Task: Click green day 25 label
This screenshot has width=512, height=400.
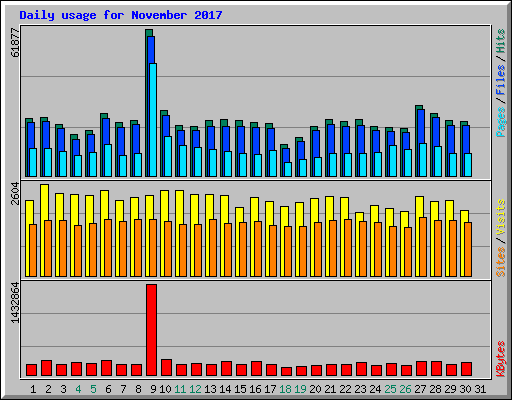Action: [x=390, y=389]
